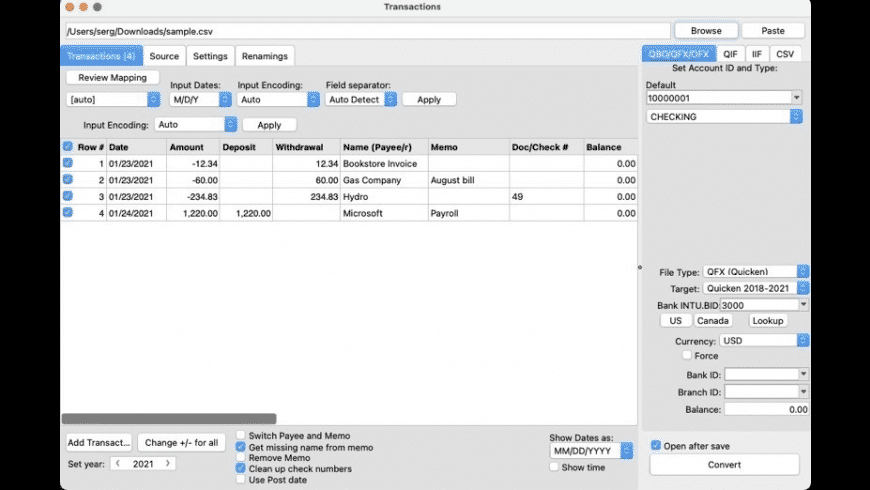Uncheck the Bookstore Invoice row checkbox
870x490 pixels.
pyautogui.click(x=68, y=163)
